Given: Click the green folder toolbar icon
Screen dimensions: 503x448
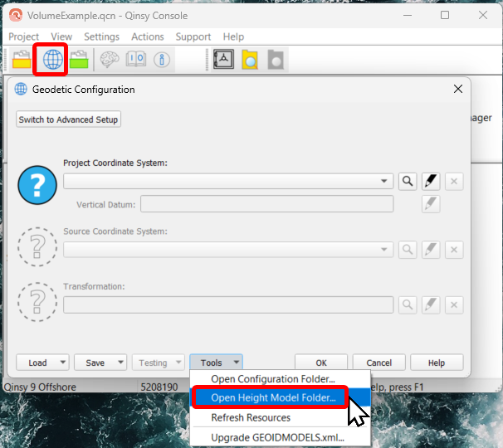Looking at the screenshot, I should [x=79, y=60].
